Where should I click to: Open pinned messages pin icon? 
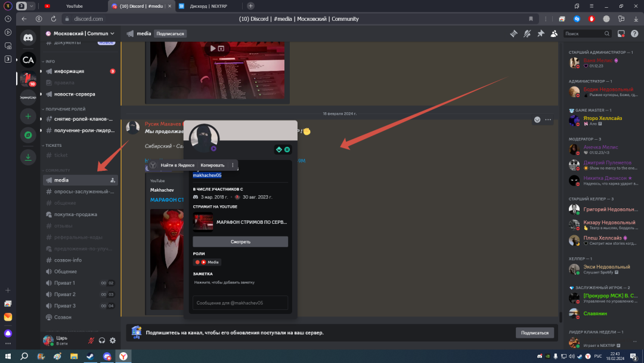(x=540, y=33)
